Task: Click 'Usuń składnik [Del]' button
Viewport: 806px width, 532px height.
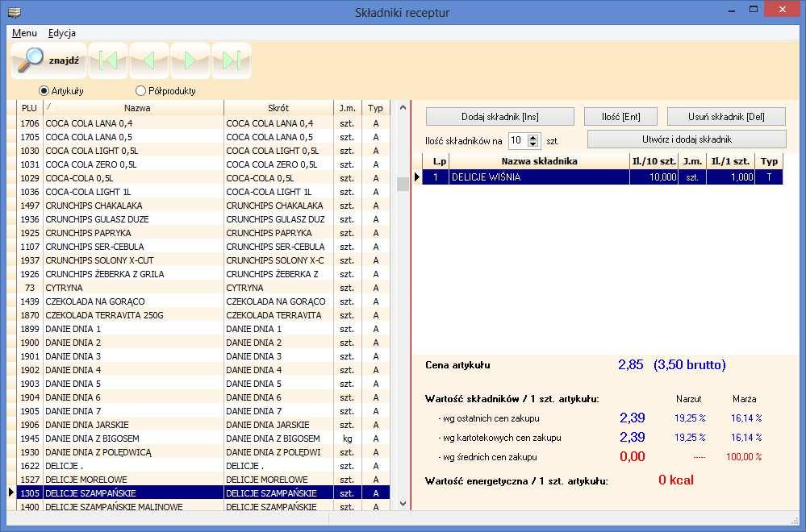Action: (x=726, y=117)
